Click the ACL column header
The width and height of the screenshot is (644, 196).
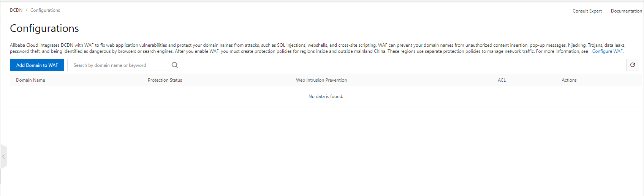[x=502, y=80]
